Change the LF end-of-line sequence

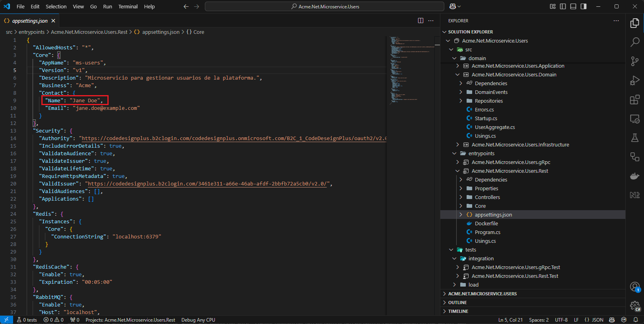576,320
